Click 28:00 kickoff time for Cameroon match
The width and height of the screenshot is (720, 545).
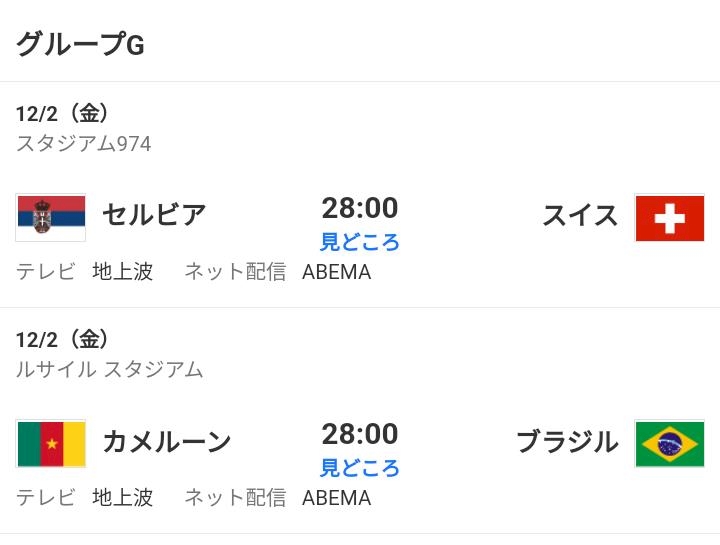click(359, 434)
